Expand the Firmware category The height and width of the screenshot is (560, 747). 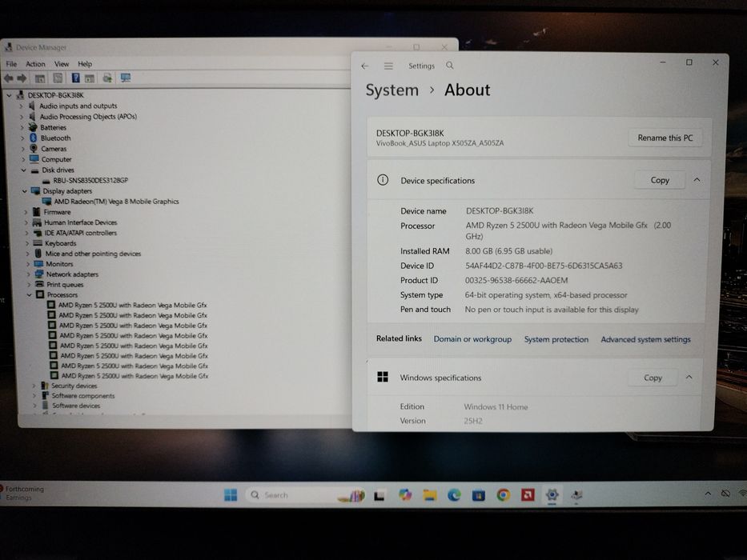(x=26, y=212)
